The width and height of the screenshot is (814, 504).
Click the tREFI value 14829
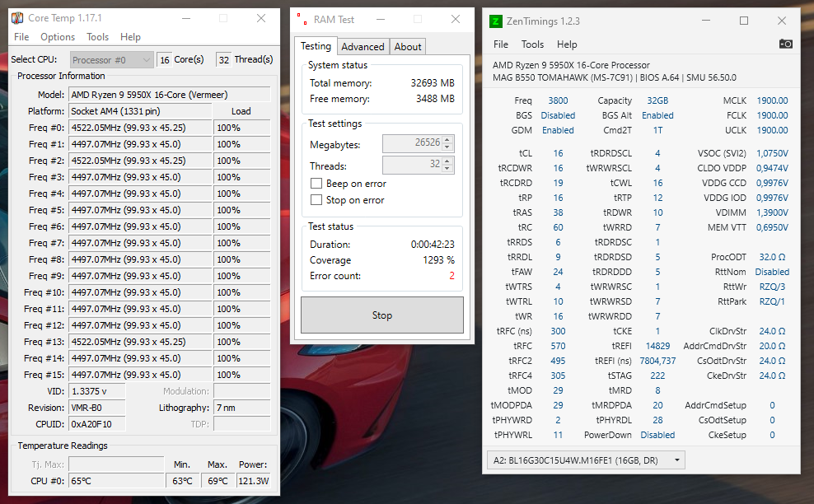click(x=657, y=346)
